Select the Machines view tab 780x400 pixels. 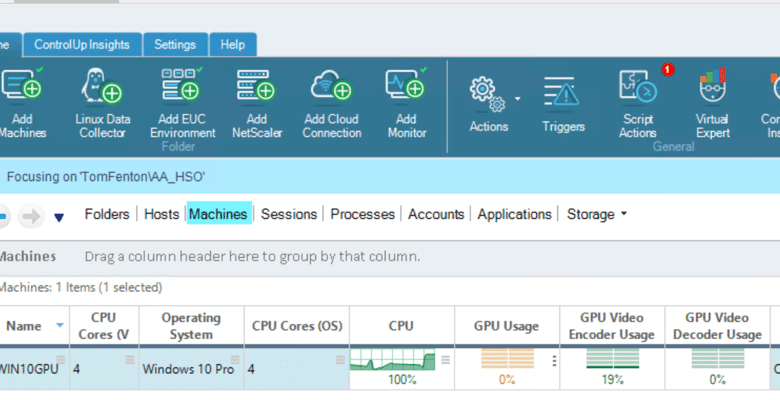(218, 214)
